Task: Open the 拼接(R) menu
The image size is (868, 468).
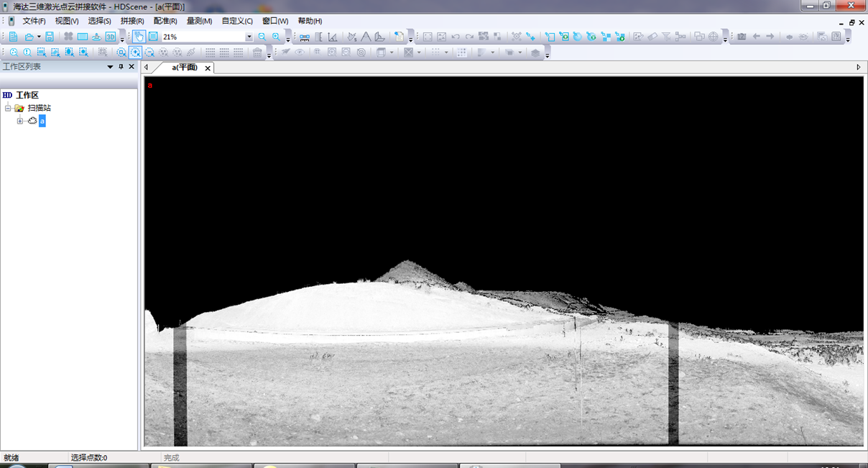Action: coord(132,21)
